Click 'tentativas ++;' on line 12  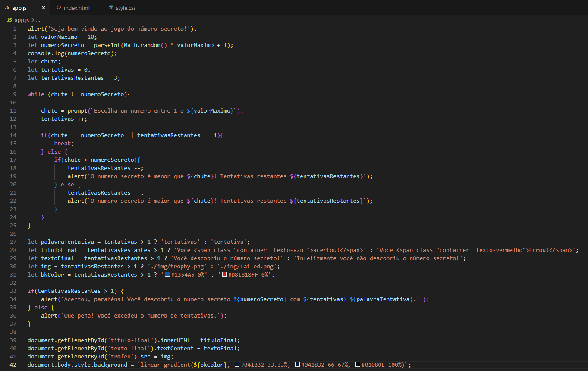pos(64,119)
